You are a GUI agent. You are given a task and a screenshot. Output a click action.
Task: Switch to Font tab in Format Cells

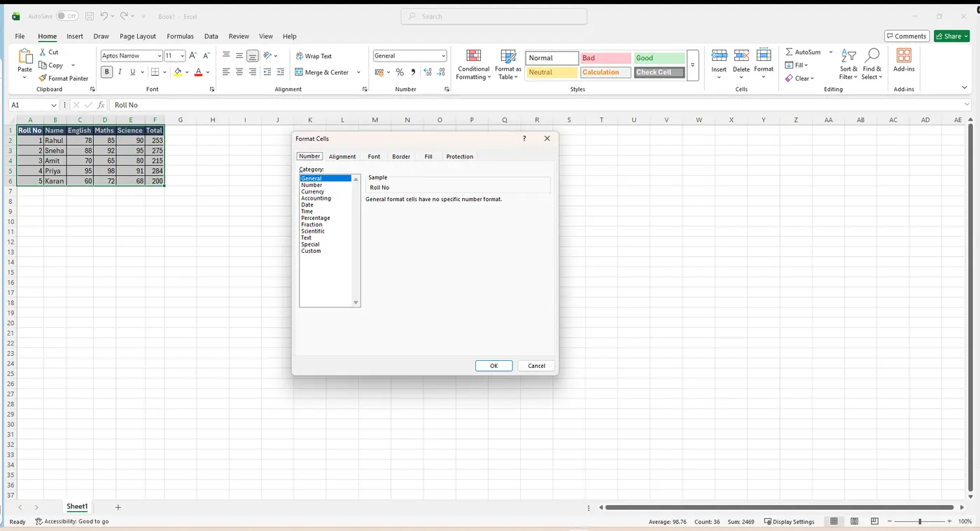click(374, 157)
